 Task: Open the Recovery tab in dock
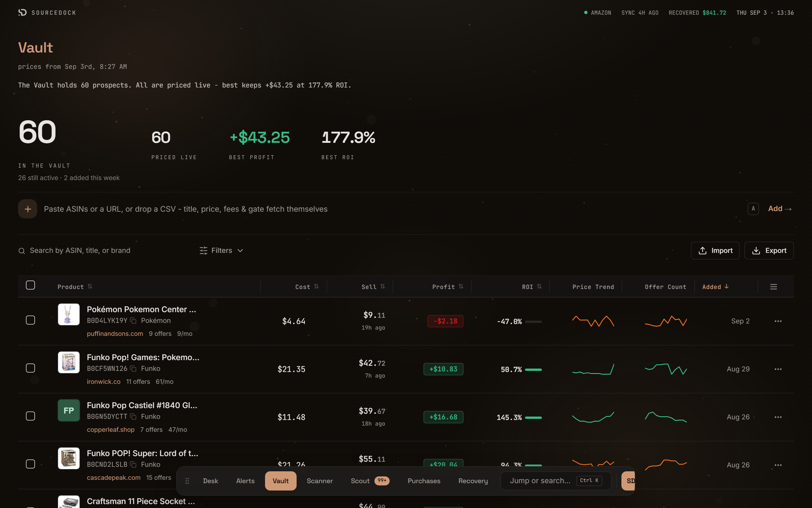click(x=473, y=481)
